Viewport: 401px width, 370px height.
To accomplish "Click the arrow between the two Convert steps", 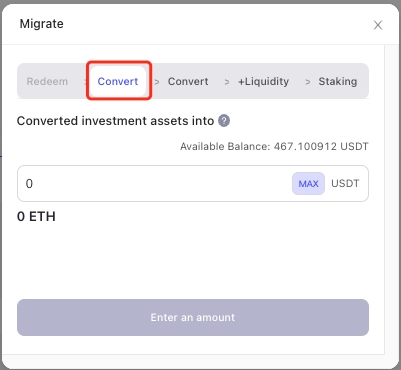I will pos(157,82).
